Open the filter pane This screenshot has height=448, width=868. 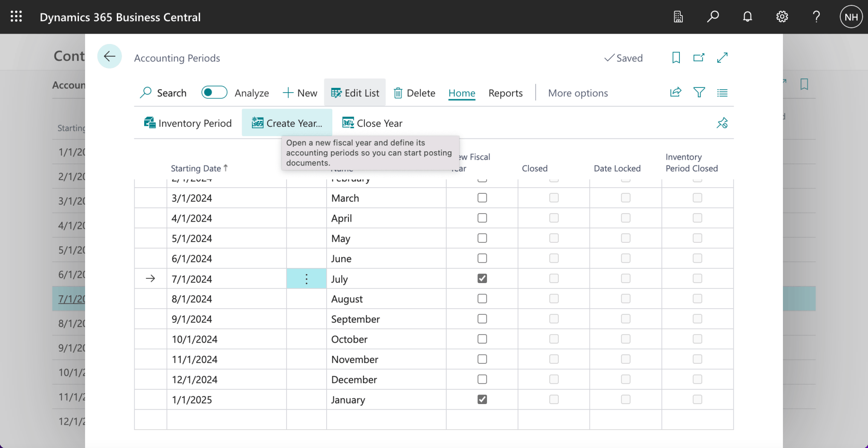[x=699, y=93]
